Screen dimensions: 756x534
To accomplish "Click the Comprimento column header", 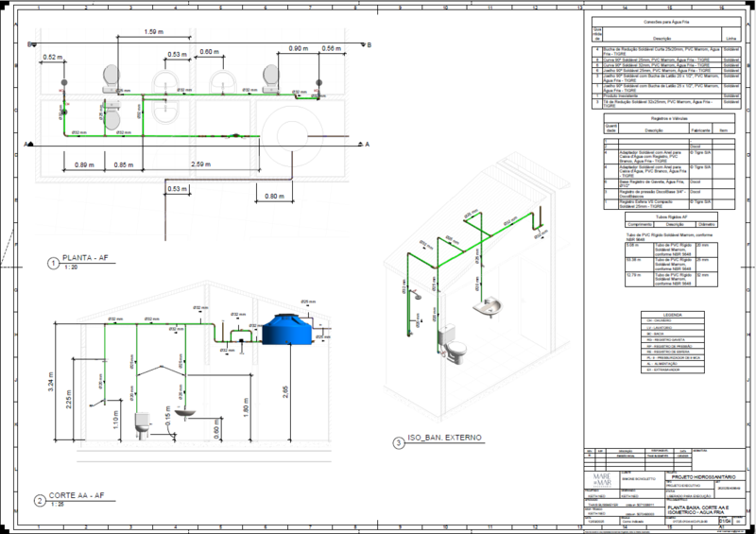I will [640, 224].
